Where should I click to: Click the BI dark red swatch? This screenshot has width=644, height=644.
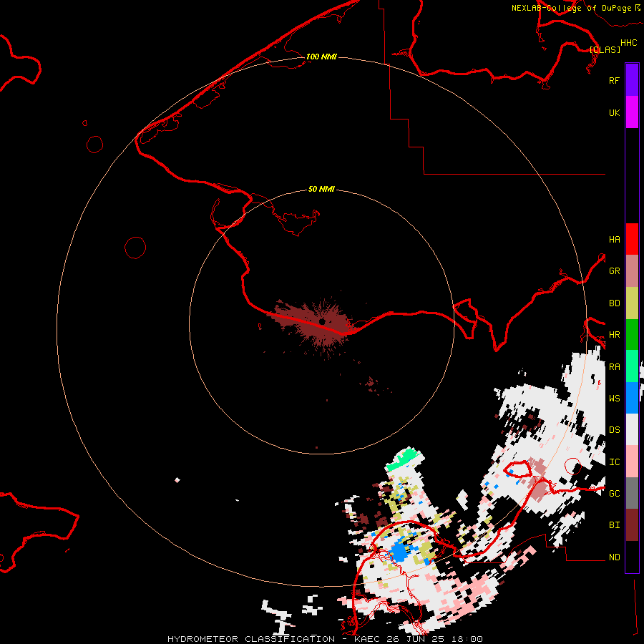[x=632, y=525]
